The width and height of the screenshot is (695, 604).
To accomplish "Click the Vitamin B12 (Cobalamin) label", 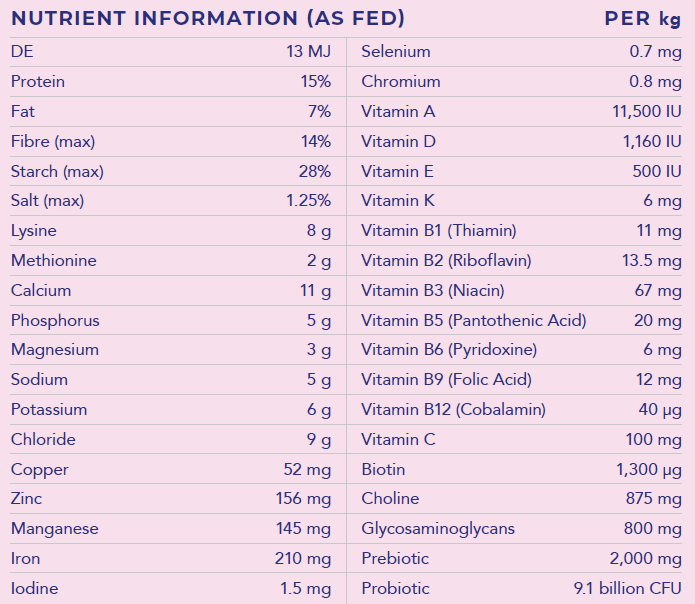I will pyautogui.click(x=453, y=410).
